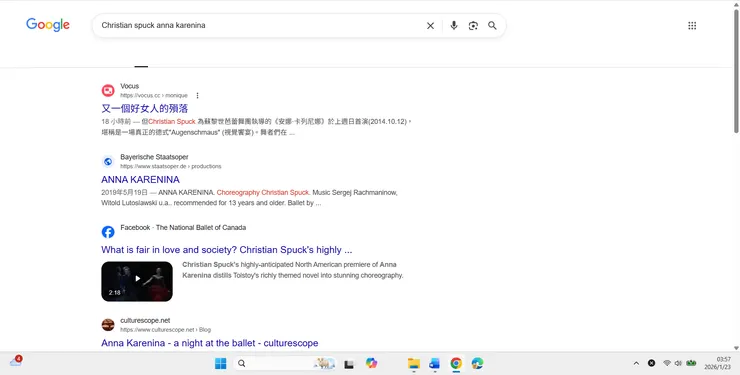This screenshot has width=740, height=375.
Task: Click the magnifier search button
Action: click(492, 25)
